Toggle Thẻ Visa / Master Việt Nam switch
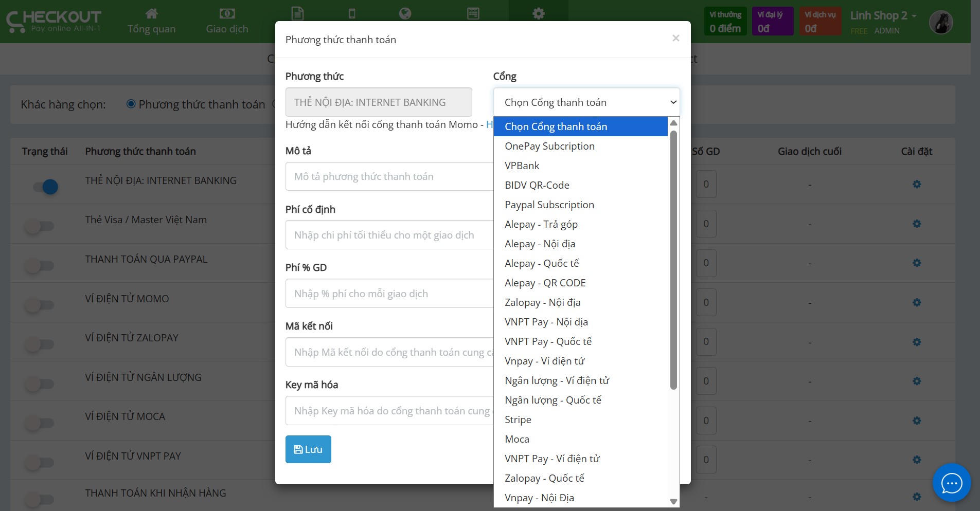This screenshot has width=980, height=511. [x=40, y=226]
